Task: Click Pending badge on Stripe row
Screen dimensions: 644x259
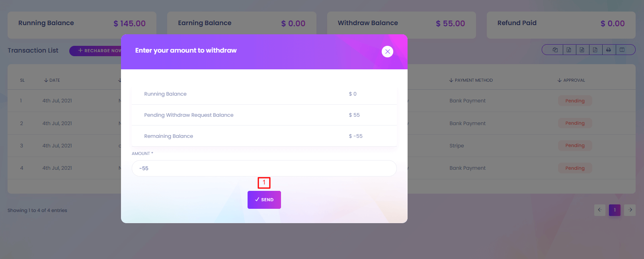Action: [575, 145]
